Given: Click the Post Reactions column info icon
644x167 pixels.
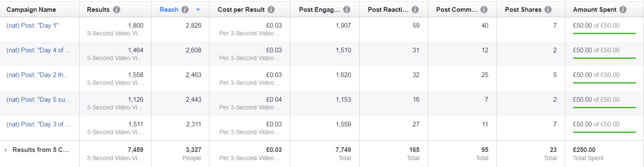Looking at the screenshot, I should pyautogui.click(x=415, y=9).
